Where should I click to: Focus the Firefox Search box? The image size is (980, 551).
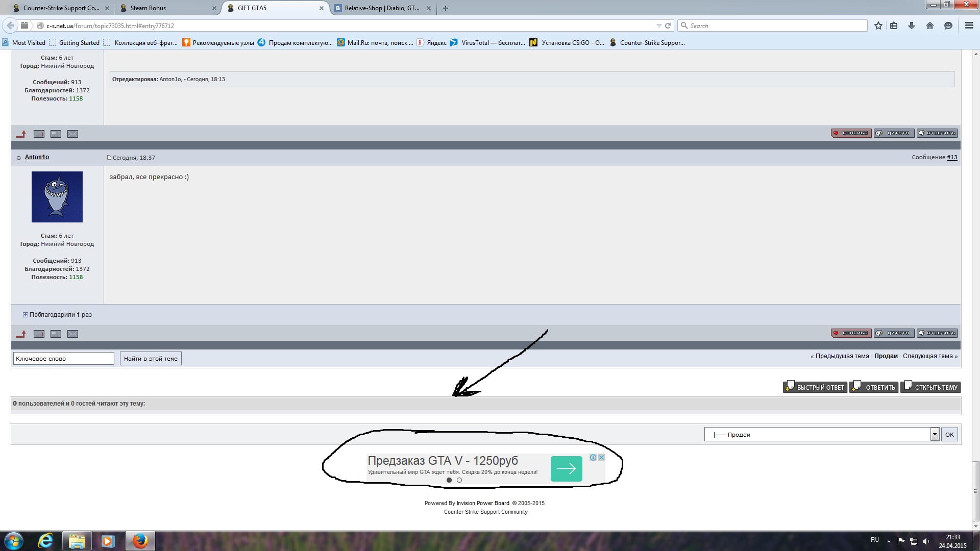[772, 26]
